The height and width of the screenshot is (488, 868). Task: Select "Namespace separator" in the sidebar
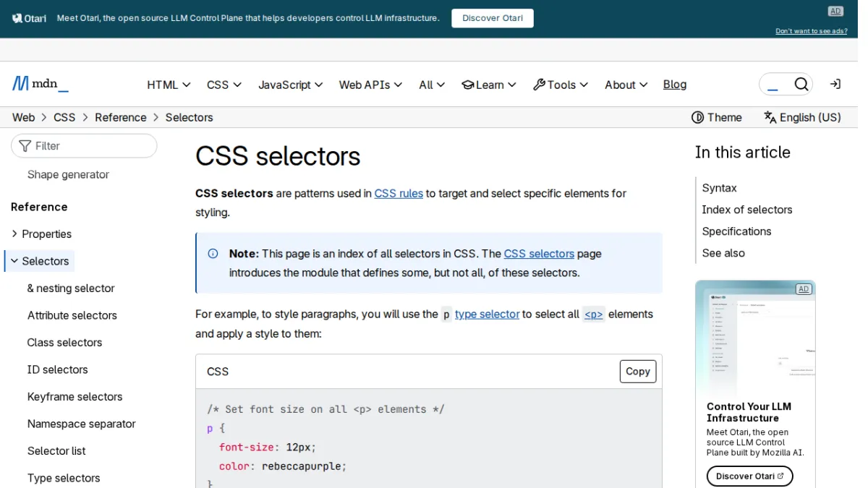tap(81, 424)
